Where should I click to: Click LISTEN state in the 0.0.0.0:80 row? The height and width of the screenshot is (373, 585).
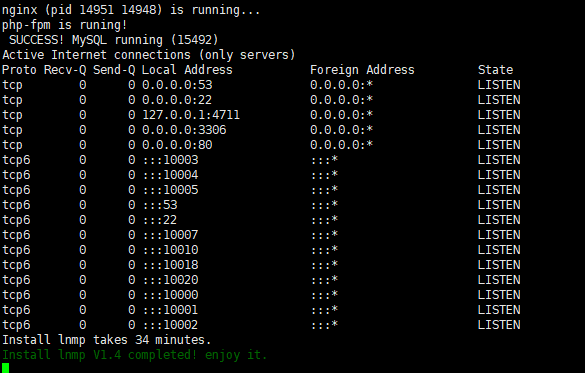[499, 145]
